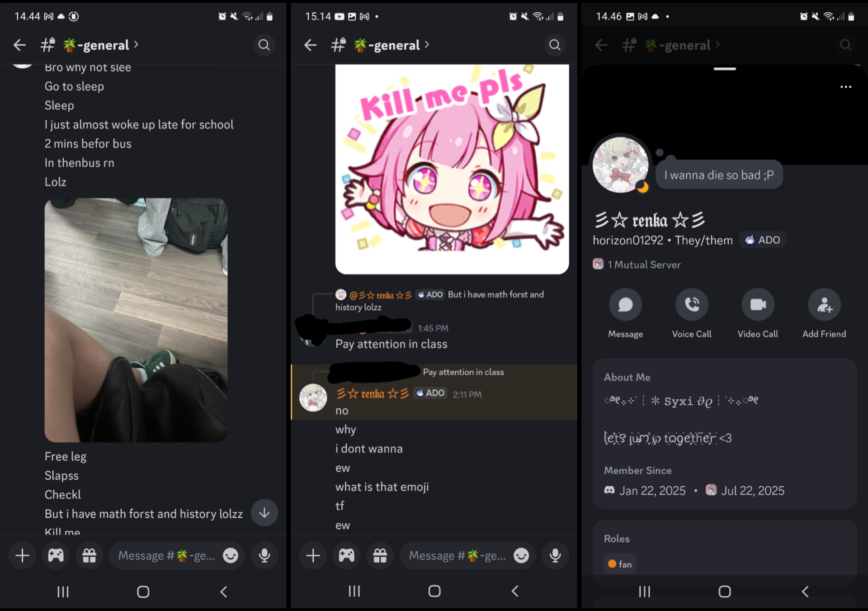Open the Message button on renka's profile
Screen dimensions: 868x611
(x=626, y=304)
